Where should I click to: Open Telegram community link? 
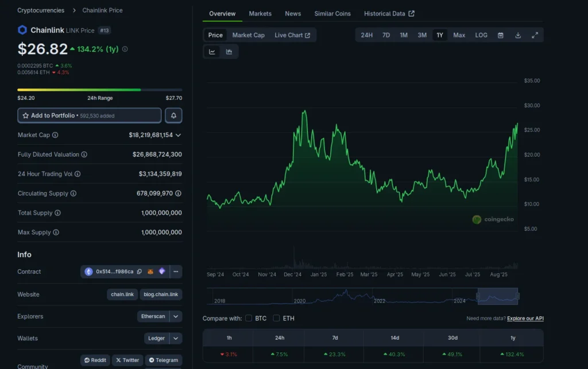coord(164,360)
